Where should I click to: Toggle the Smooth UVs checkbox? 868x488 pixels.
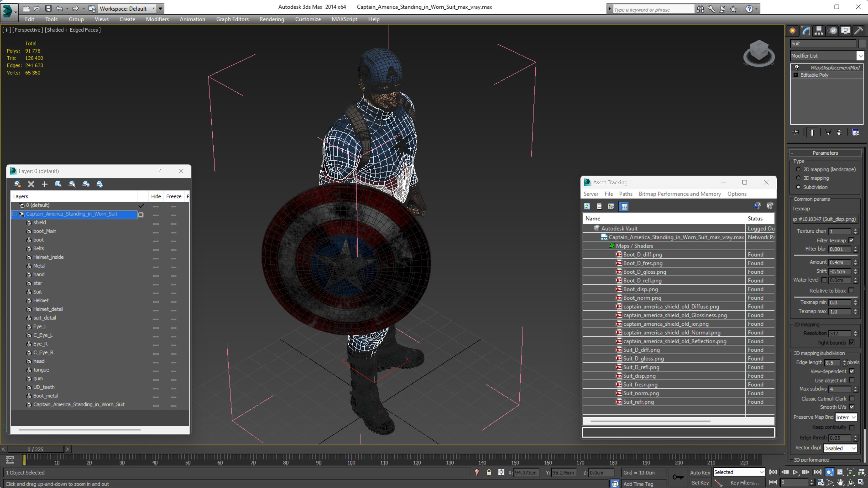coord(852,407)
